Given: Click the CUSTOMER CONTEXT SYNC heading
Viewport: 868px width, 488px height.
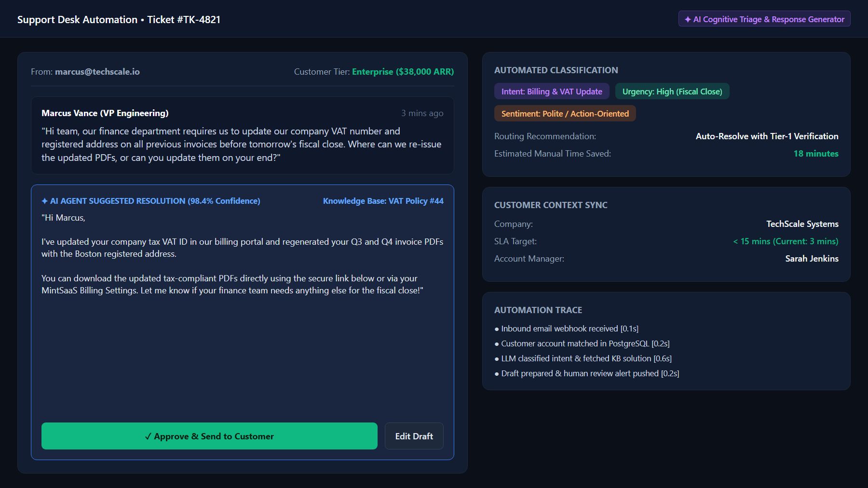Looking at the screenshot, I should click(x=551, y=205).
